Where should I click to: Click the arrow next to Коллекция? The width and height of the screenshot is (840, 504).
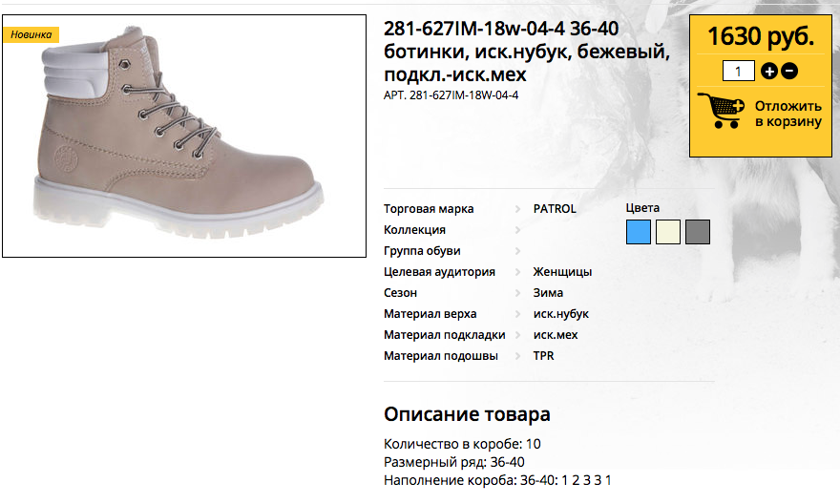517,230
